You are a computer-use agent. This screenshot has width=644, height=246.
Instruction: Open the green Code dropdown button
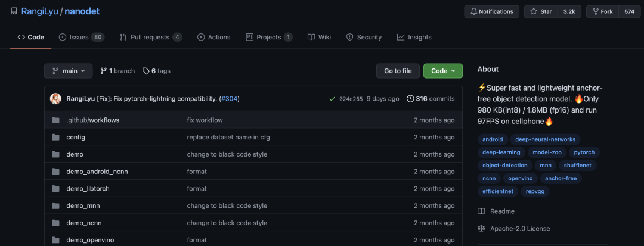coord(442,71)
